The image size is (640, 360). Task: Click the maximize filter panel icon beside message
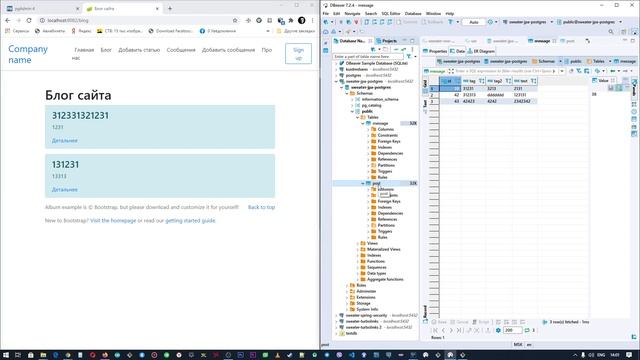pos(451,71)
